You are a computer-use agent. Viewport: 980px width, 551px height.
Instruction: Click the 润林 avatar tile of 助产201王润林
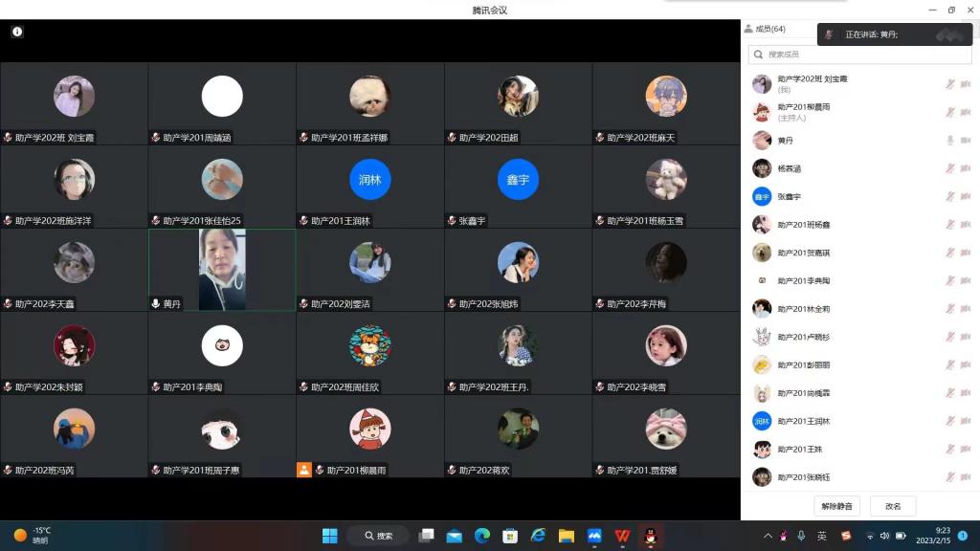370,180
